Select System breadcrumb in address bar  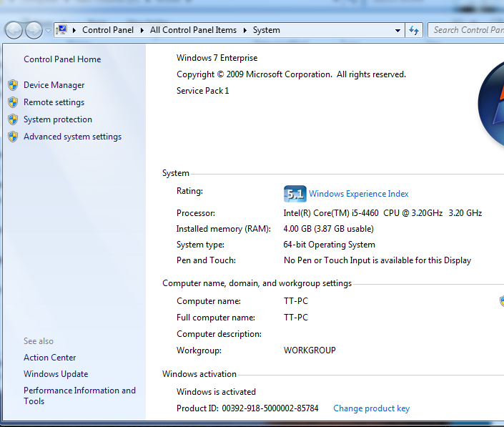point(266,30)
